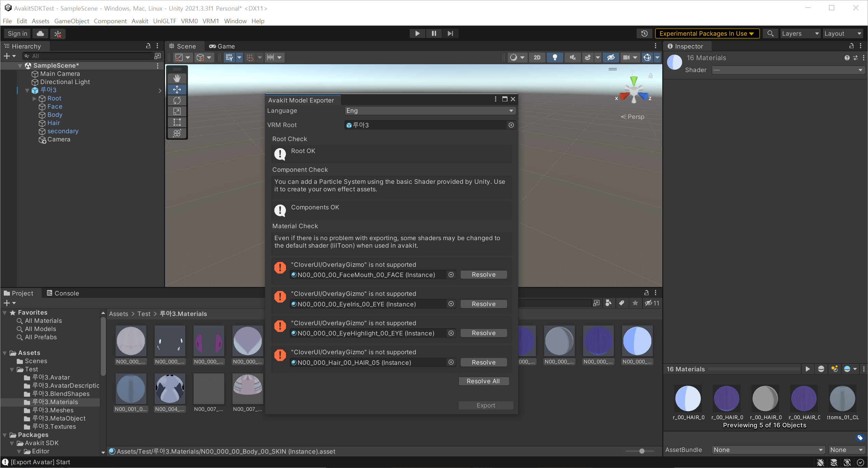The width and height of the screenshot is (868, 468).
Task: Open object picker for FaceMouth material
Action: pos(451,275)
